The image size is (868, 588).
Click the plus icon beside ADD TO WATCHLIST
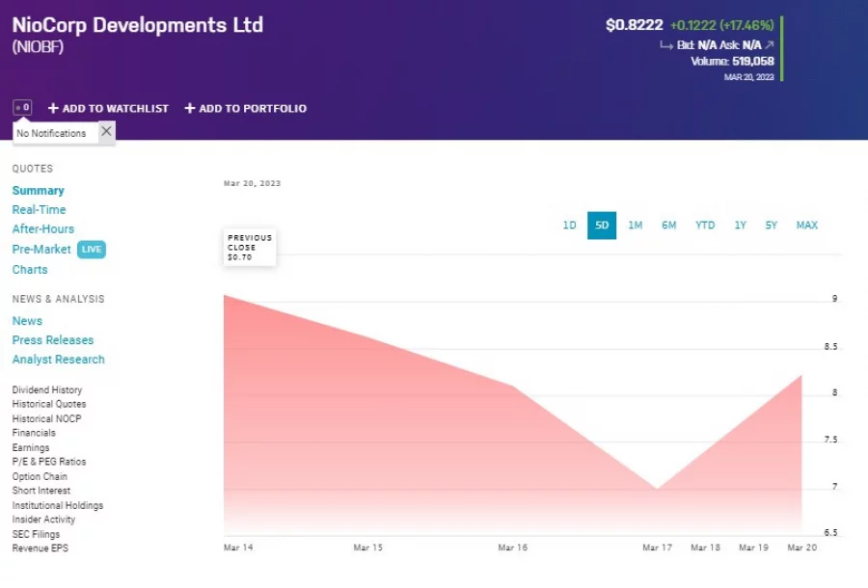coord(53,108)
